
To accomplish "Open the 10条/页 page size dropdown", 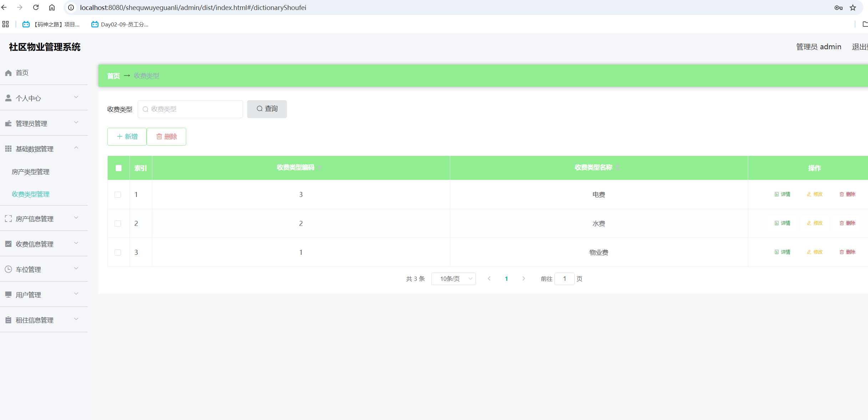I will pos(453,279).
